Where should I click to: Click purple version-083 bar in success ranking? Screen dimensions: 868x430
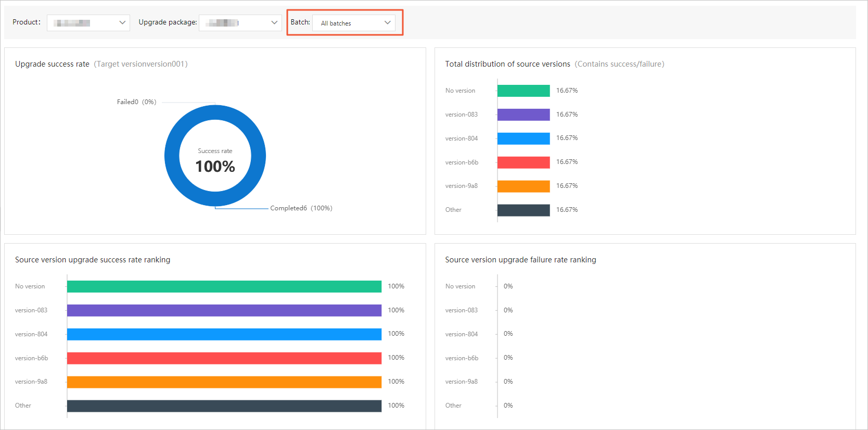(x=224, y=310)
